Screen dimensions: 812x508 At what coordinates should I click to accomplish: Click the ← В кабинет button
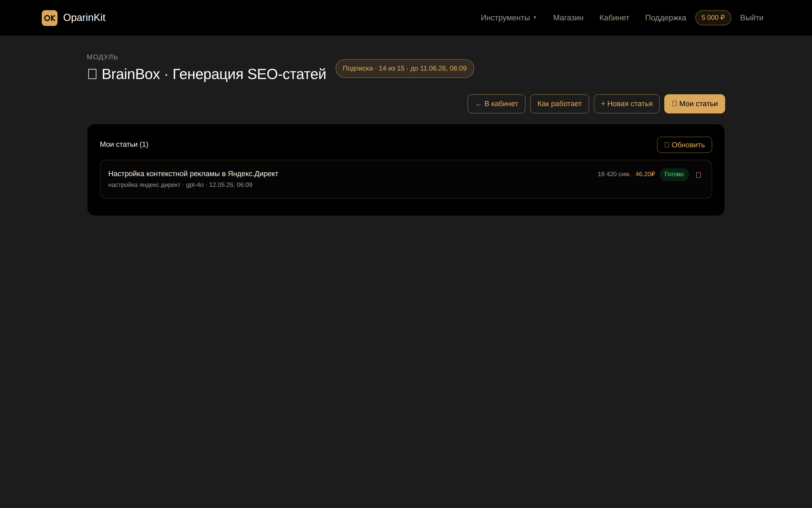tap(496, 104)
